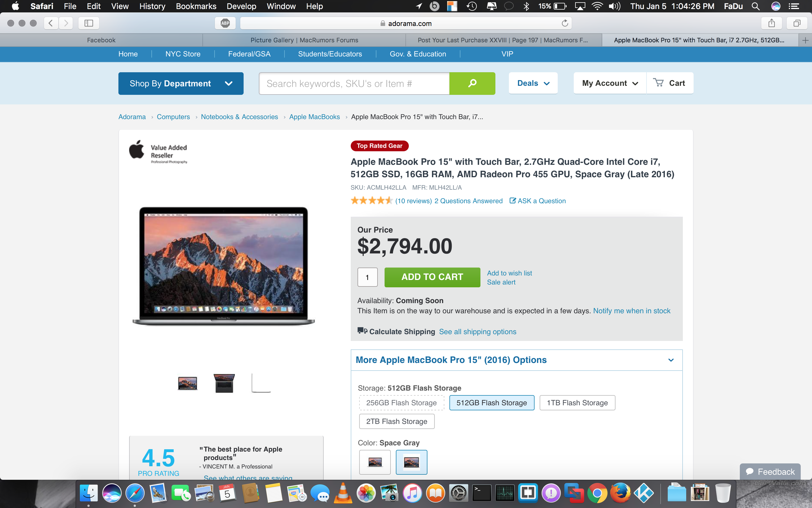Image resolution: width=812 pixels, height=508 pixels.
Task: Open See all shipping options link
Action: (x=477, y=332)
